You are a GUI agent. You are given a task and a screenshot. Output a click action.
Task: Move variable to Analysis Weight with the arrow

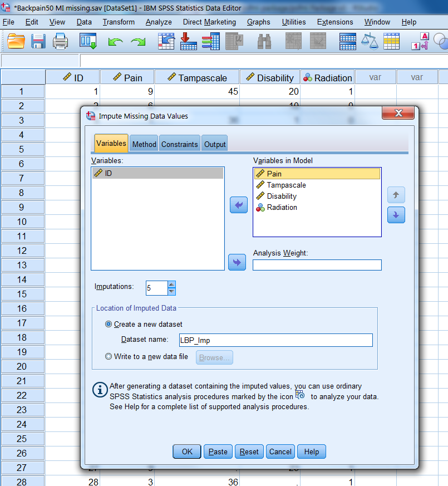237,262
